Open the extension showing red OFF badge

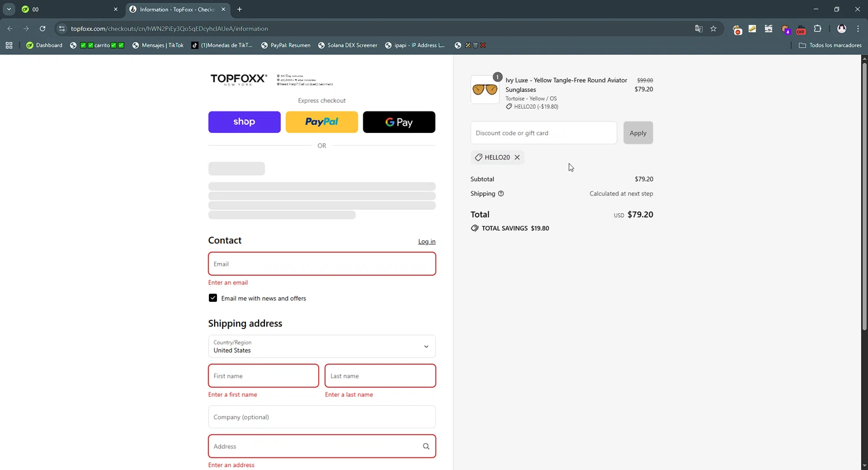point(801,29)
